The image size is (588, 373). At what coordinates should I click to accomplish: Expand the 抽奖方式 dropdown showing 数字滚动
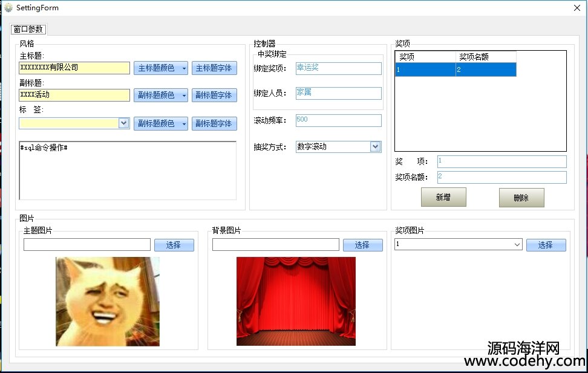376,146
